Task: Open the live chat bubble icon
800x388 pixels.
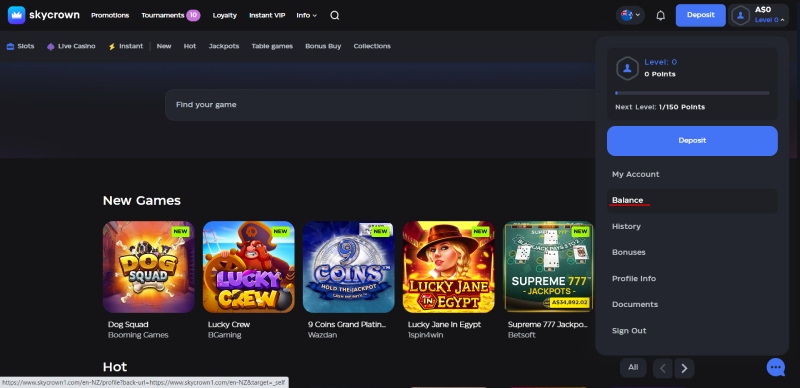Action: tap(776, 367)
